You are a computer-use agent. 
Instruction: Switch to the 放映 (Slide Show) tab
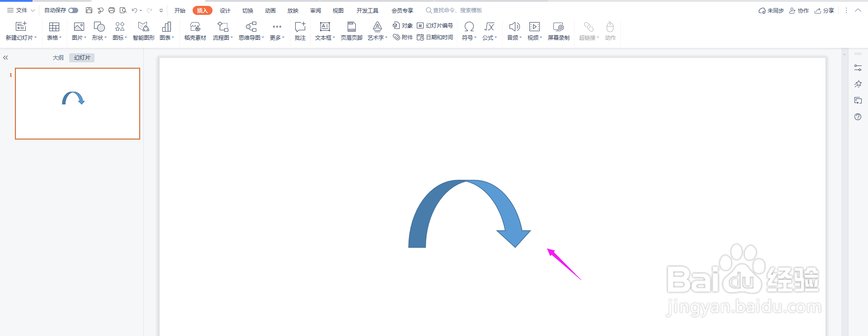[x=293, y=10]
